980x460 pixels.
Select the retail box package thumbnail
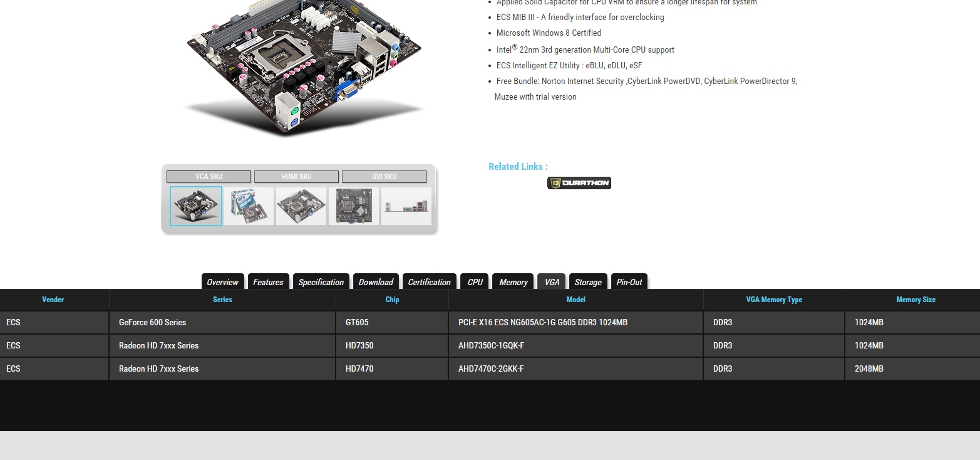[249, 206]
